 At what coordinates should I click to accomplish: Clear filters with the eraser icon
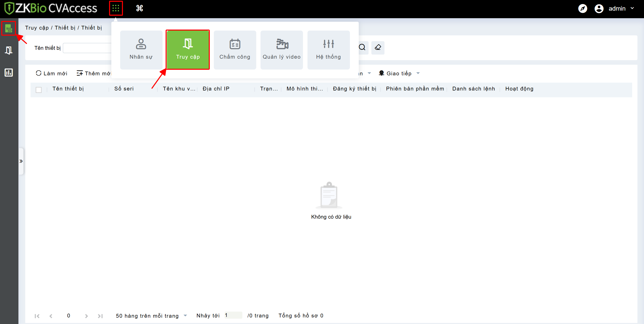378,48
